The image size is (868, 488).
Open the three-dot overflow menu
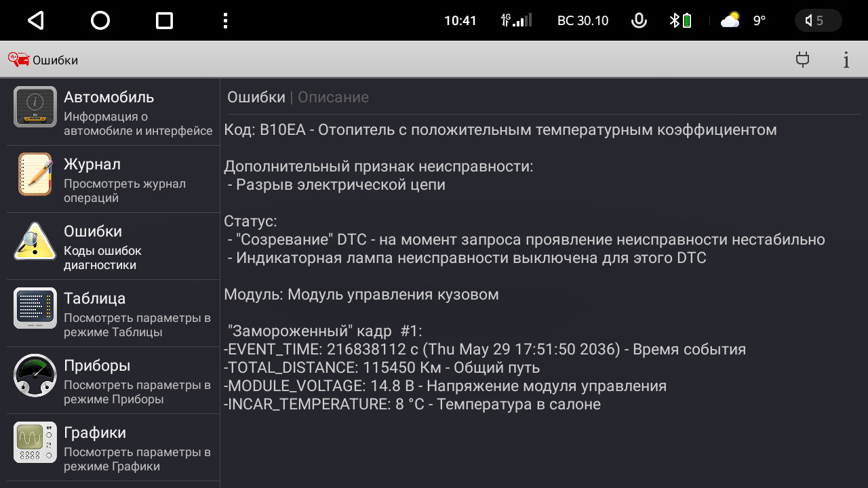pos(225,21)
